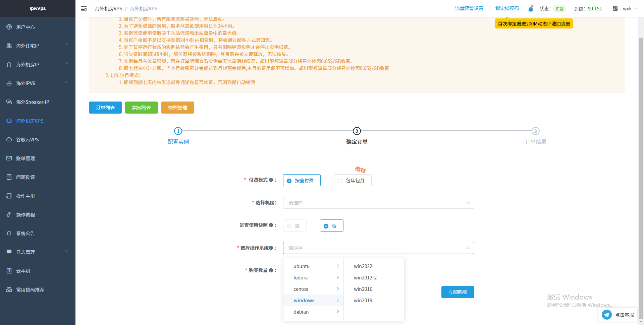Open the 流量预警设置 link
644x325 pixels.
pyautogui.click(x=469, y=8)
